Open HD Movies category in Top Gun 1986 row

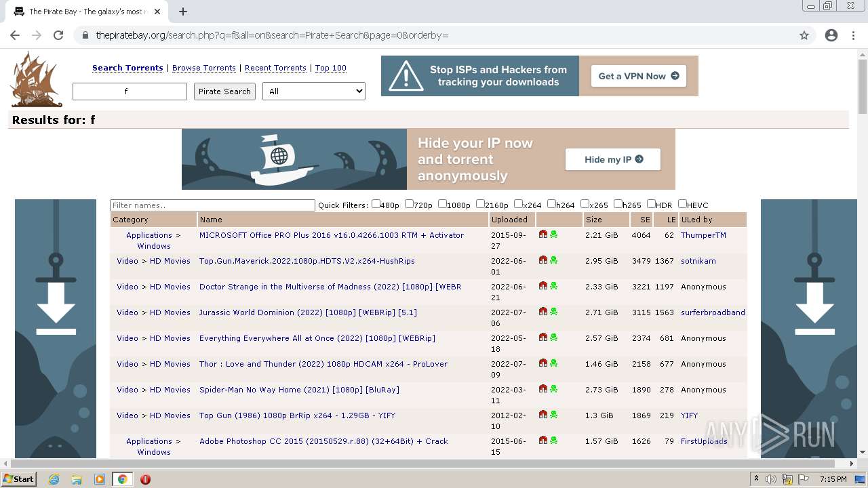coord(170,415)
